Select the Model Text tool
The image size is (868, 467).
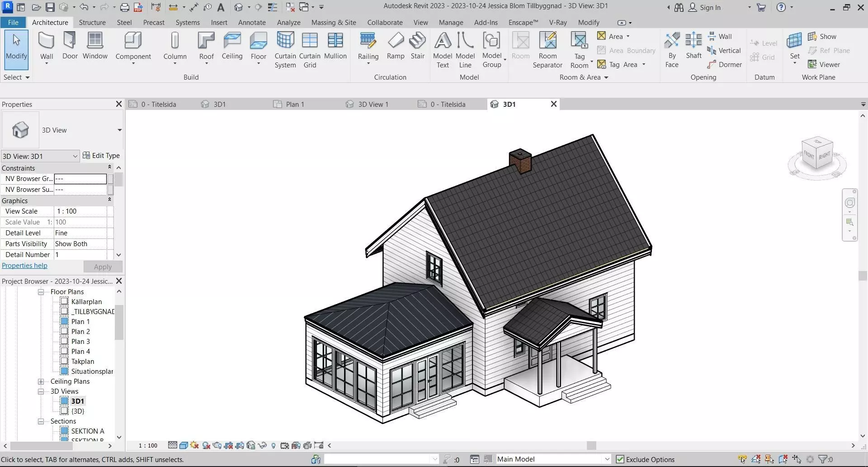[x=443, y=50]
